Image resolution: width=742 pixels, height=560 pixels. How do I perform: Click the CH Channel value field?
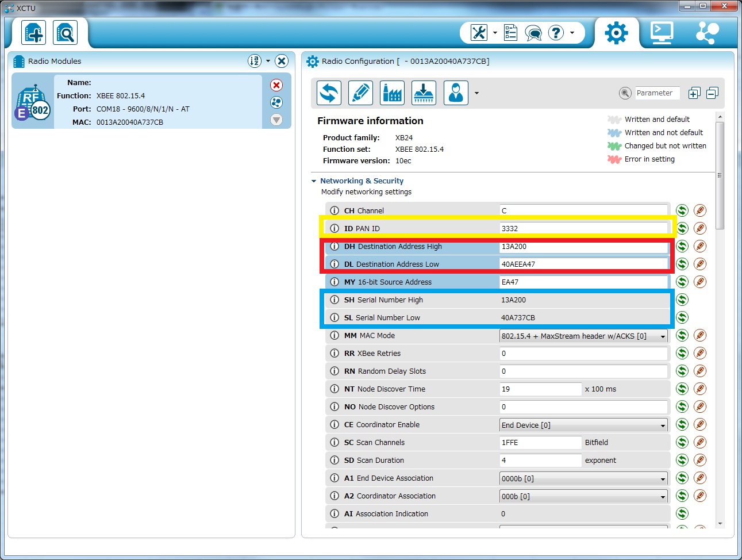583,210
